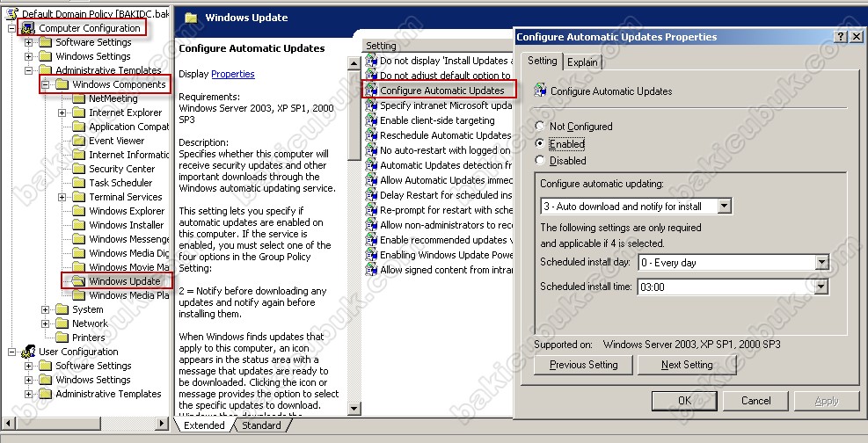The width and height of the screenshot is (868, 443).
Task: Click the Automatic Updates detection frequency policy icon
Action: (x=371, y=165)
